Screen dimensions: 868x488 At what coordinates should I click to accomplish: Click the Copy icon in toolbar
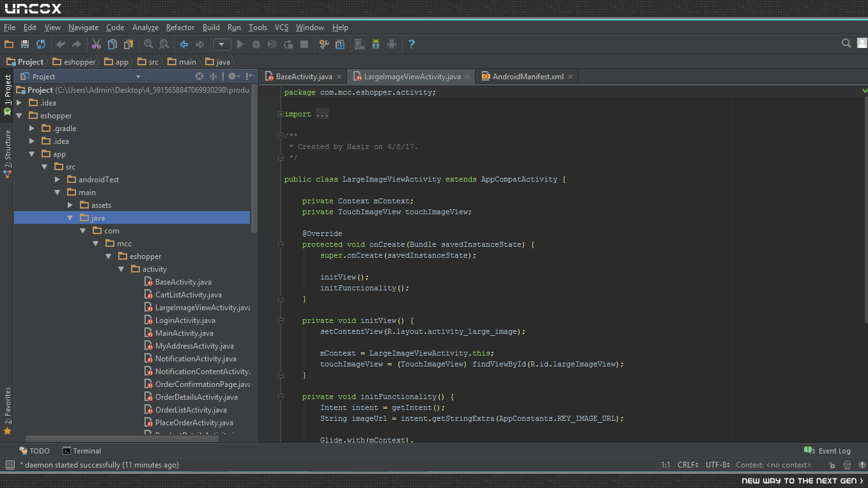tap(112, 44)
